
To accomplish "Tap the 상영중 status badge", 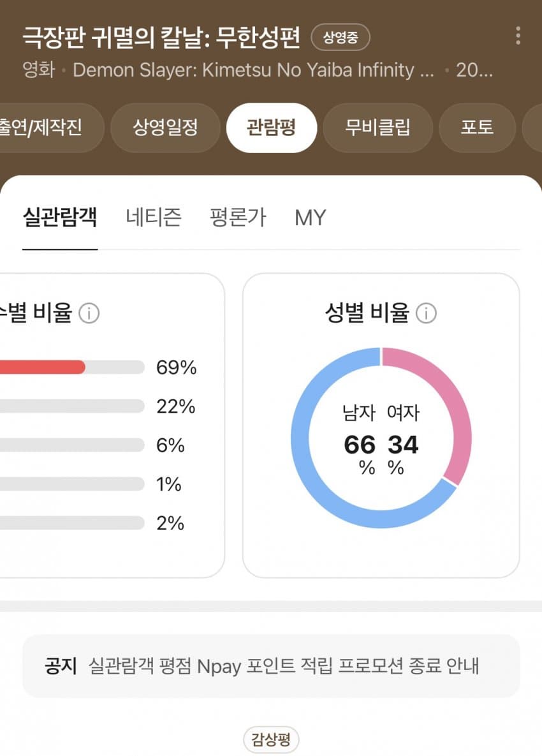I will click(341, 38).
